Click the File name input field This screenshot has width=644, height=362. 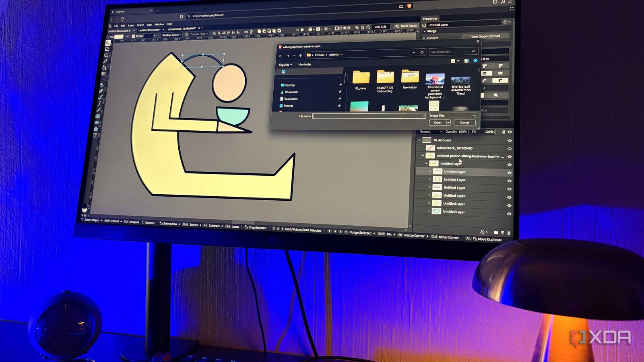pos(369,116)
